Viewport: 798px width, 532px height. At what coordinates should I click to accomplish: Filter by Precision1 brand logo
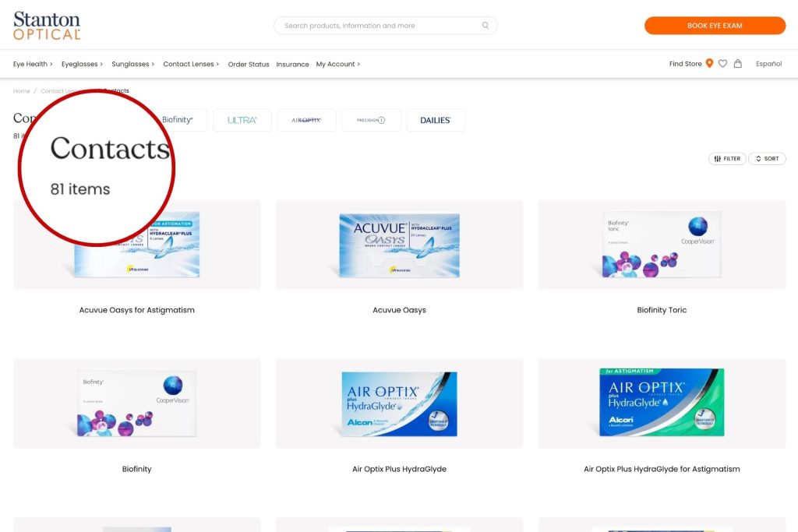(x=371, y=120)
